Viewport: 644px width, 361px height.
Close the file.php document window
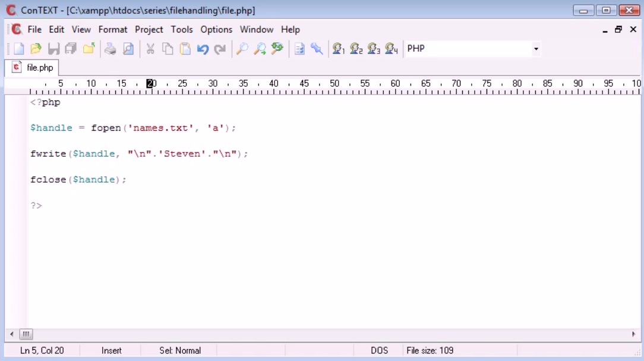tap(633, 30)
